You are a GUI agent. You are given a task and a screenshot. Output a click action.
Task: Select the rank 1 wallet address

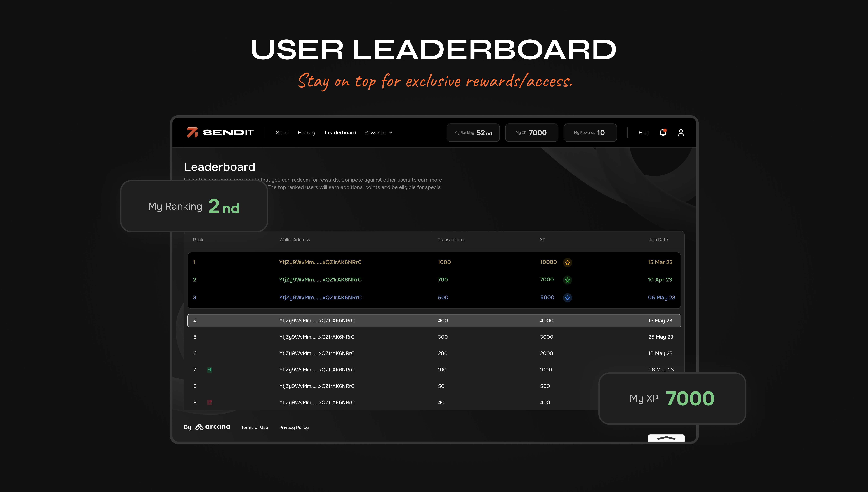point(320,262)
